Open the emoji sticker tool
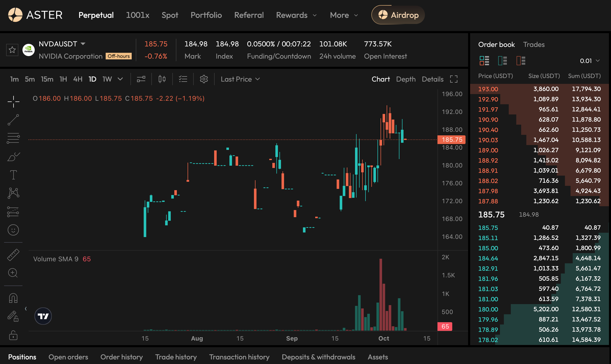This screenshot has height=364, width=611. pos(13,230)
